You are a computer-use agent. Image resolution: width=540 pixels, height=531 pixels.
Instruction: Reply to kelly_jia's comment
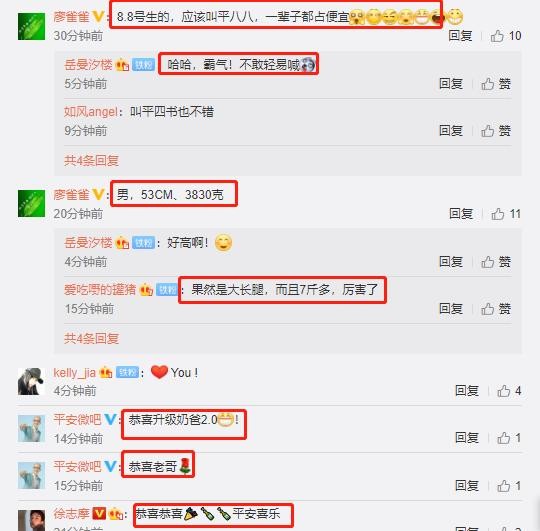[x=467, y=391]
